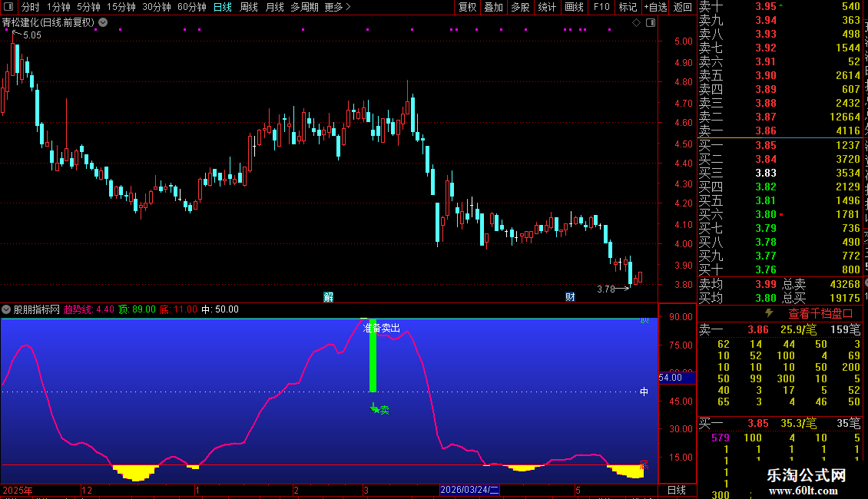Viewport: 868px width, 499px height.
Task: Open F10 company information
Action: coord(601,7)
